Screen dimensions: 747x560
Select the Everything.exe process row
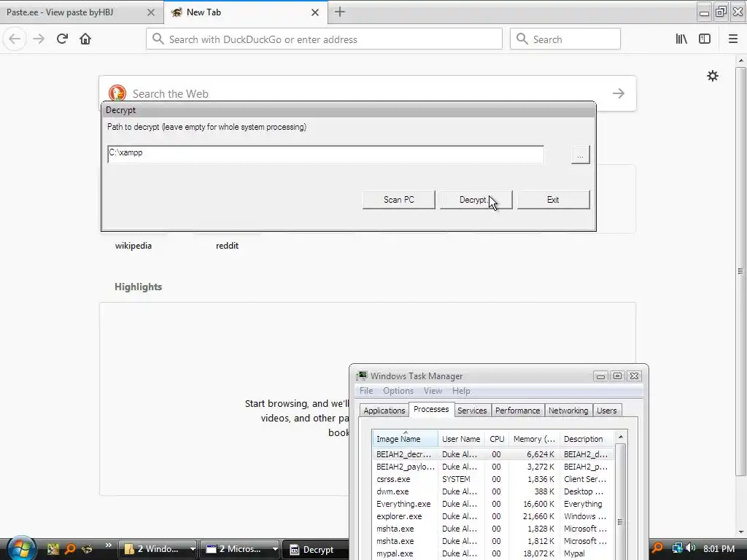pyautogui.click(x=493, y=504)
